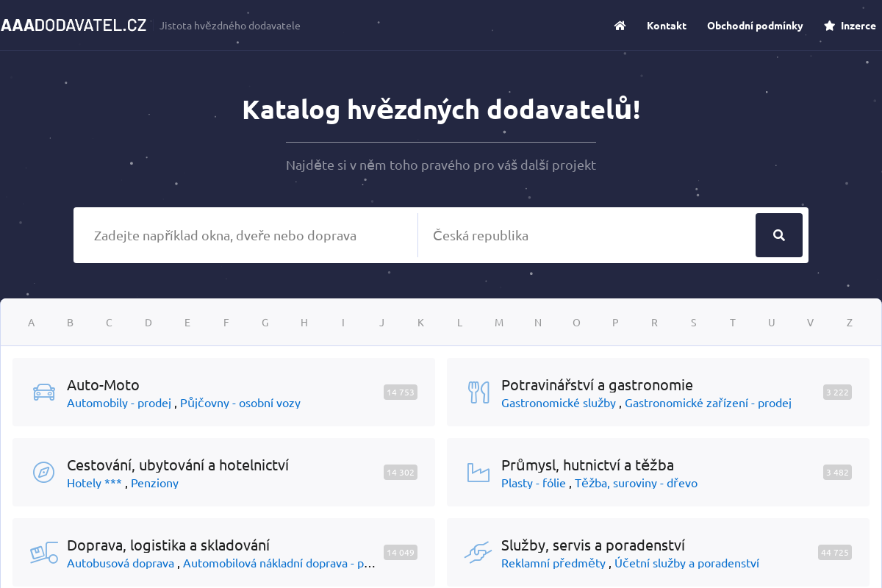Screen dimensions: 882x588
Task: Select the car icon for Auto-Moto
Action: 43,392
